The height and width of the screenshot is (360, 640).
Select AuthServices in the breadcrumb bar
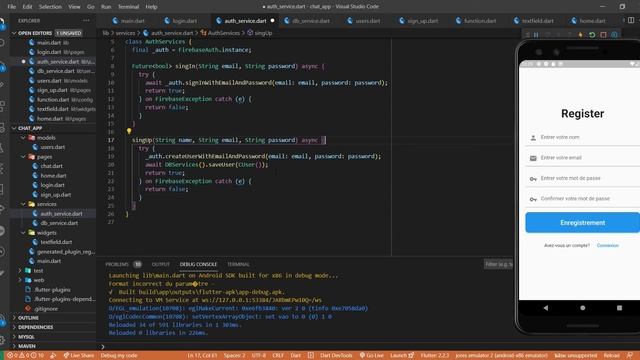(224, 33)
